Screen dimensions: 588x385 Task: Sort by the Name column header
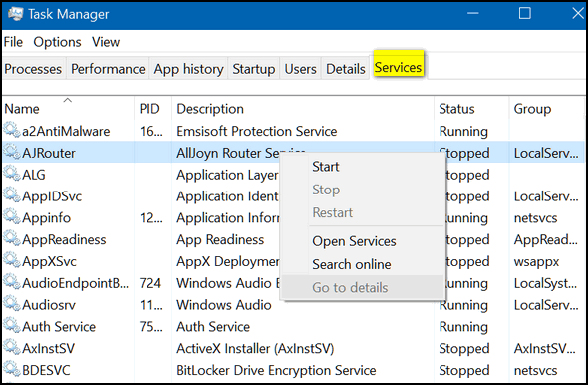coord(68,109)
